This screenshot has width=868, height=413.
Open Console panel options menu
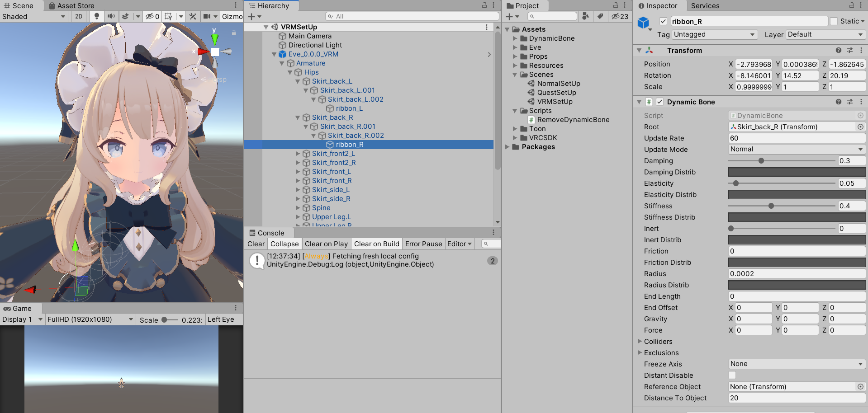click(493, 232)
